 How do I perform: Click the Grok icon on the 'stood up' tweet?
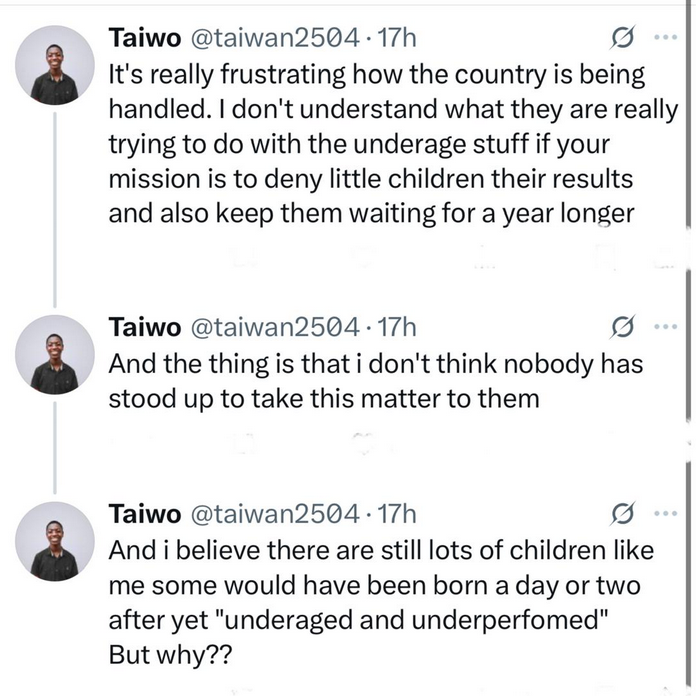pyautogui.click(x=621, y=327)
